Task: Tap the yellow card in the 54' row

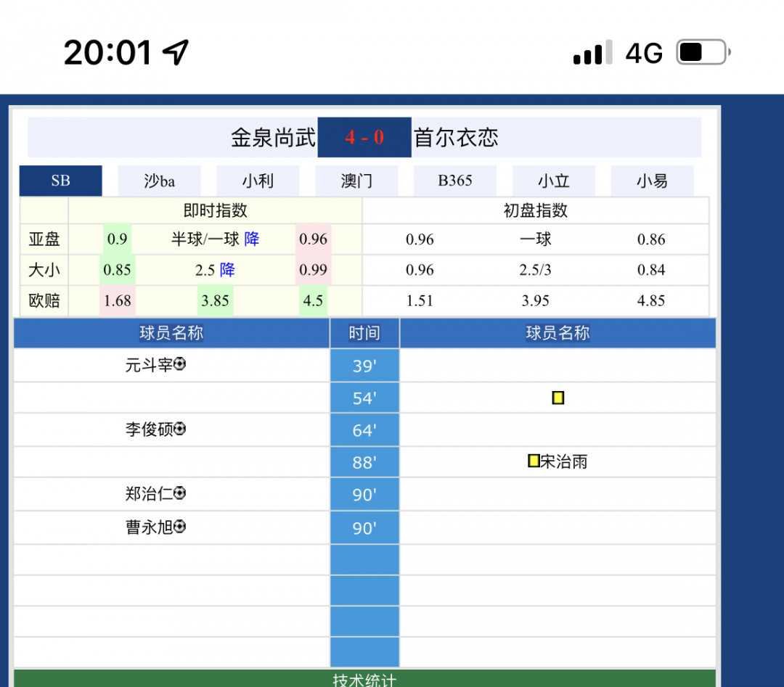Action: click(x=558, y=398)
